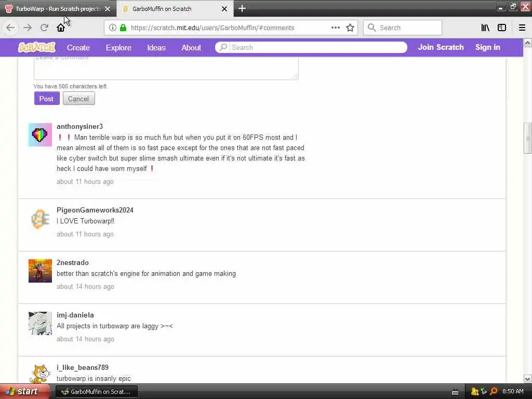Grab the vertical scrollbar thumb
Viewport: 532px width, 399px height.
pyautogui.click(x=528, y=138)
